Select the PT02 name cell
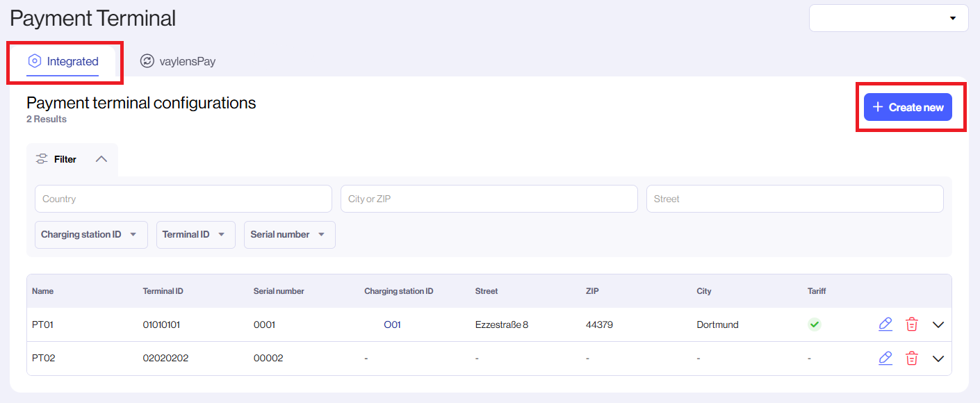 pyautogui.click(x=42, y=359)
